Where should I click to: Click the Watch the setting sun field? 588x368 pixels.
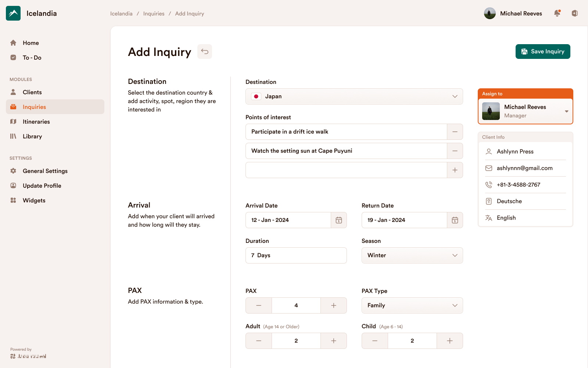[x=346, y=151]
